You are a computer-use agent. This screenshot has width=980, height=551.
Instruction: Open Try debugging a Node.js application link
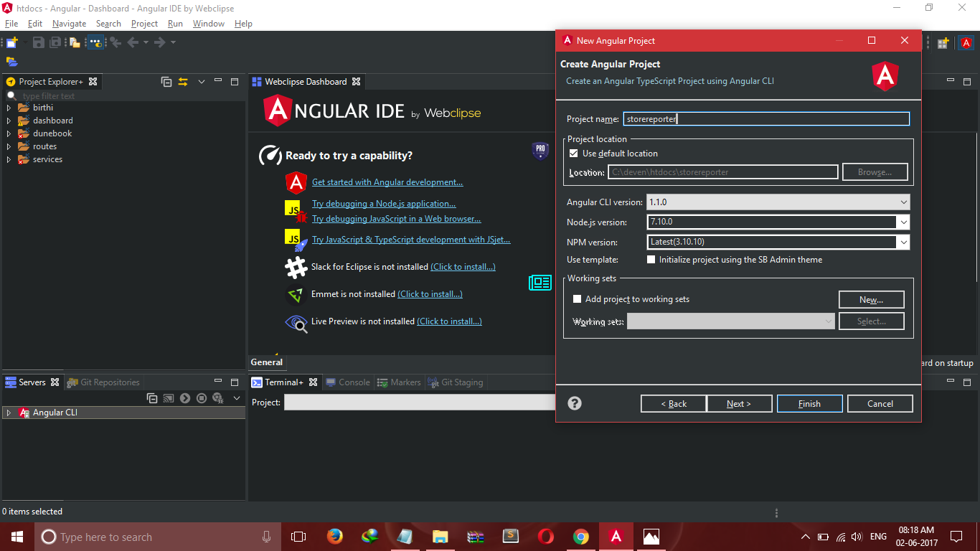pyautogui.click(x=384, y=204)
